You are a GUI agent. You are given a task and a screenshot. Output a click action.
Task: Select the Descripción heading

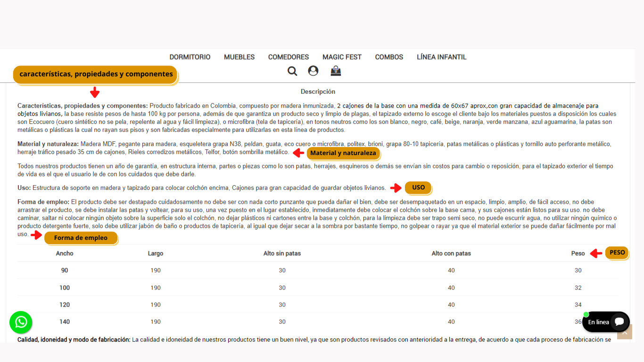click(318, 91)
